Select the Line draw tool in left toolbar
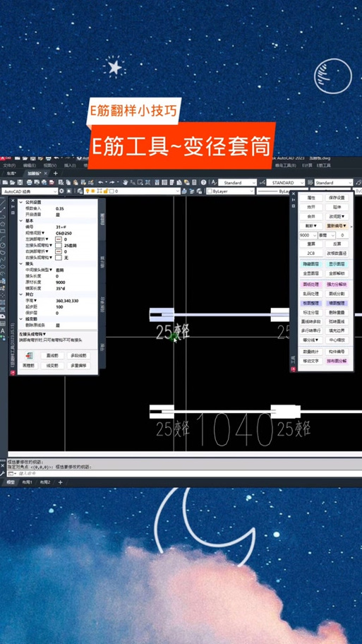 (2, 203)
